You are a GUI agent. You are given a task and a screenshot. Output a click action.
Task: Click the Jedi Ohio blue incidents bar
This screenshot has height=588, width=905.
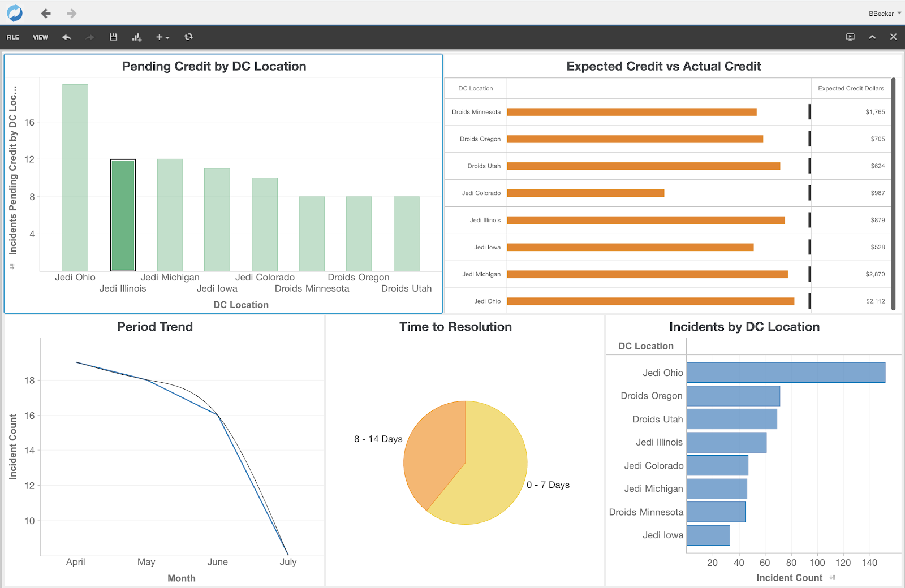[x=786, y=373]
